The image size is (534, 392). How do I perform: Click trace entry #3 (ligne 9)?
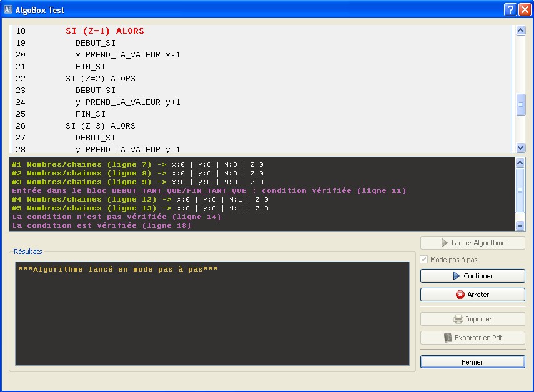(x=137, y=182)
